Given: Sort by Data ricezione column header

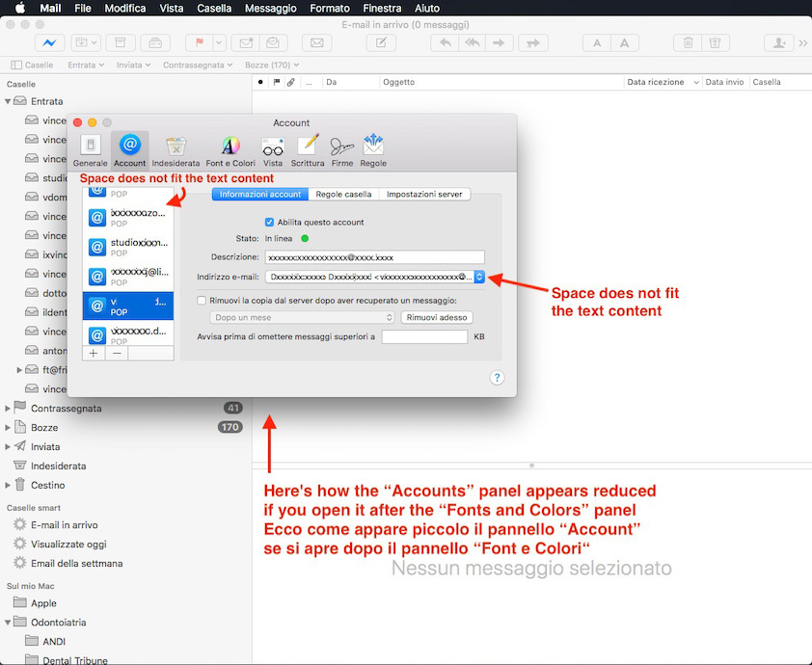Looking at the screenshot, I should coord(663,82).
